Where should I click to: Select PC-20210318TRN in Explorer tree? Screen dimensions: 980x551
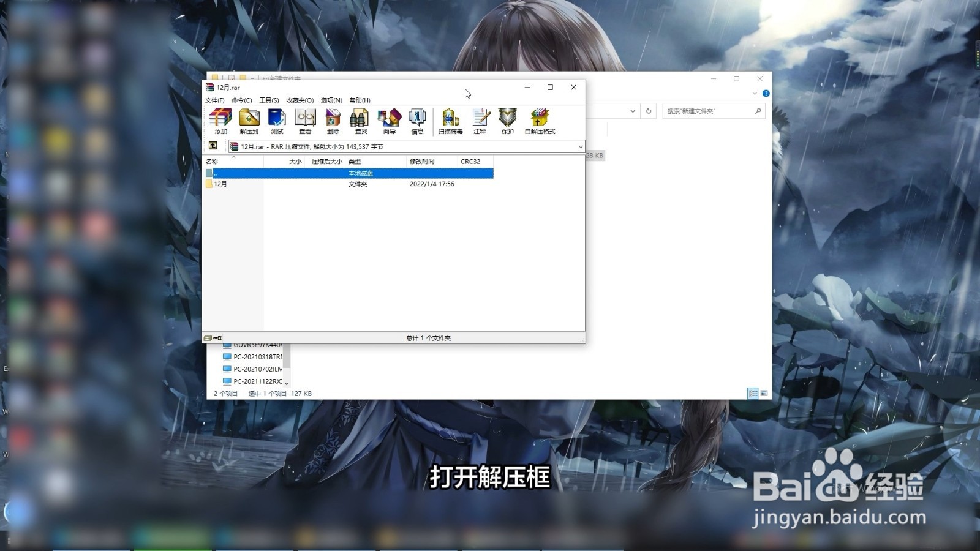pos(252,357)
